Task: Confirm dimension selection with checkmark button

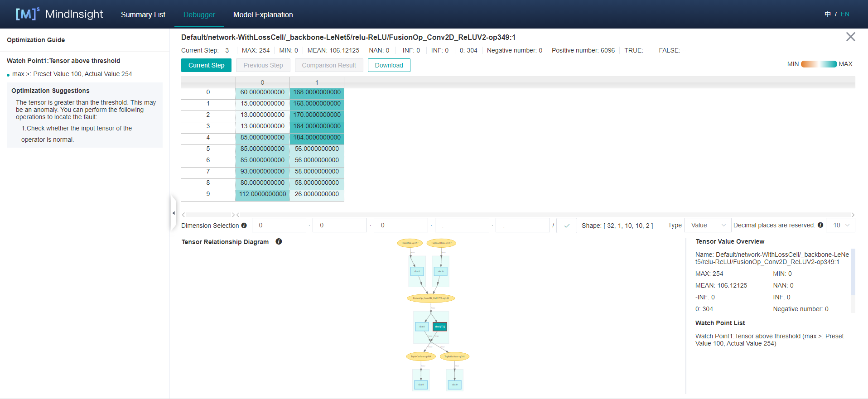Action: pyautogui.click(x=566, y=226)
